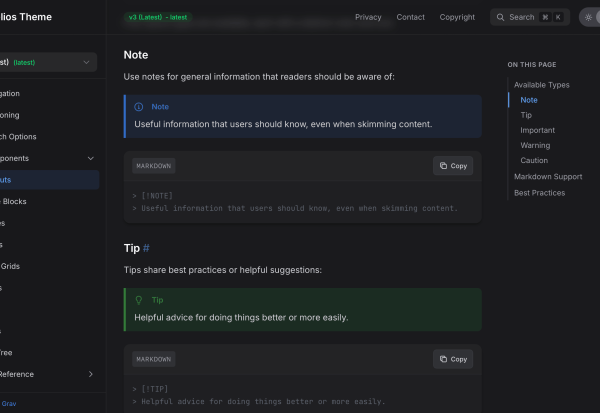Jump to Caution in On This Page
This screenshot has width=600, height=413.
[534, 160]
